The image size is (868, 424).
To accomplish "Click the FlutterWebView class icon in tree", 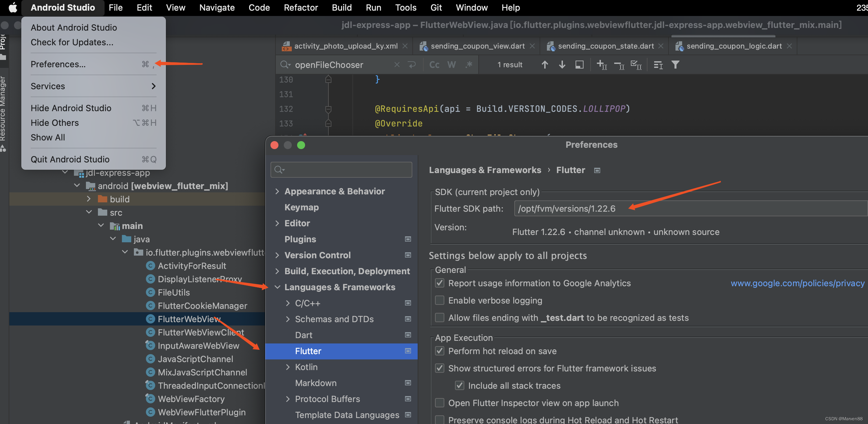I will pos(150,318).
